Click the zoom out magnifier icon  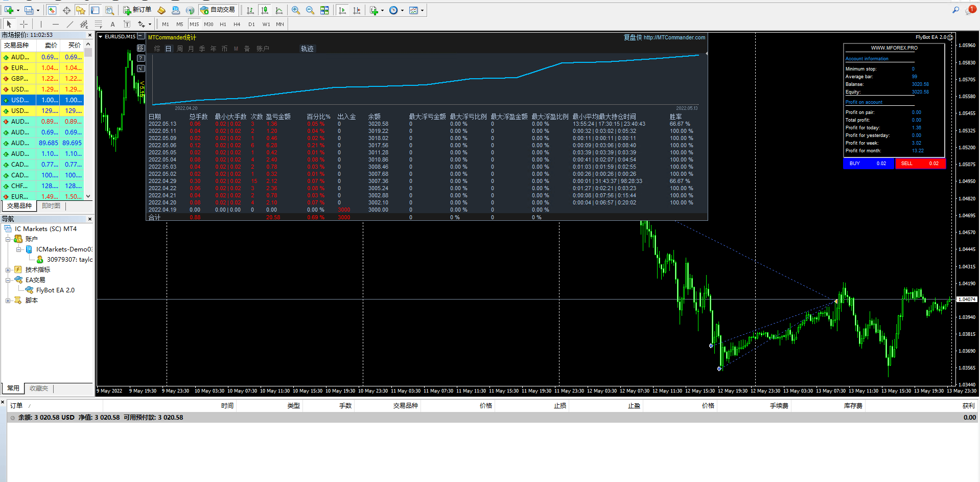click(x=310, y=10)
